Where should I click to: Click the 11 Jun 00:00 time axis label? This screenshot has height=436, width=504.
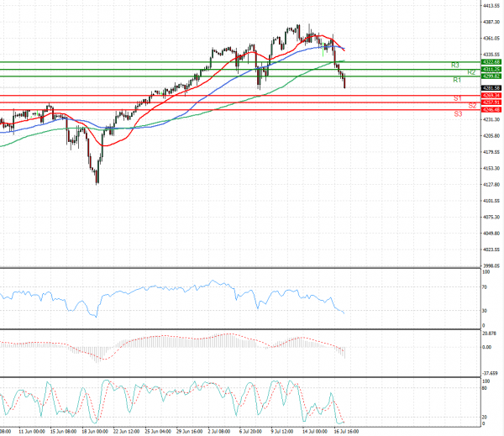click(32, 432)
